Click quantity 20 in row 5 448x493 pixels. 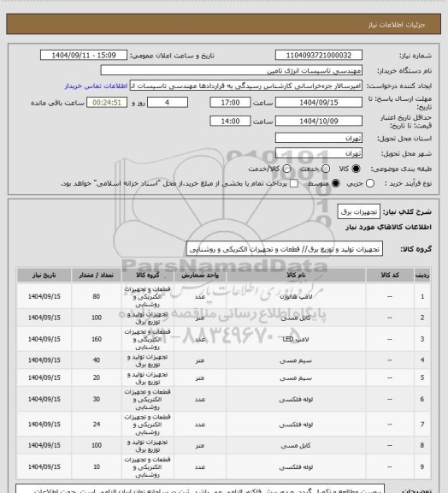tap(96, 378)
